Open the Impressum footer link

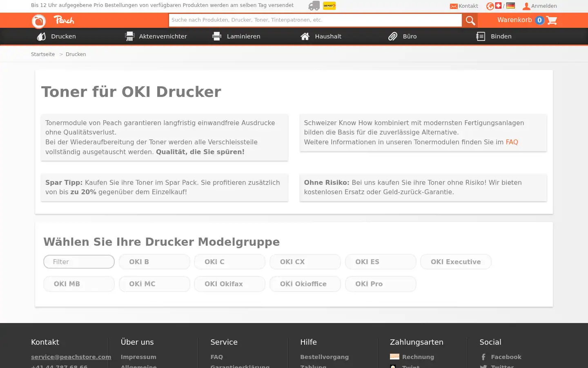[x=138, y=357]
